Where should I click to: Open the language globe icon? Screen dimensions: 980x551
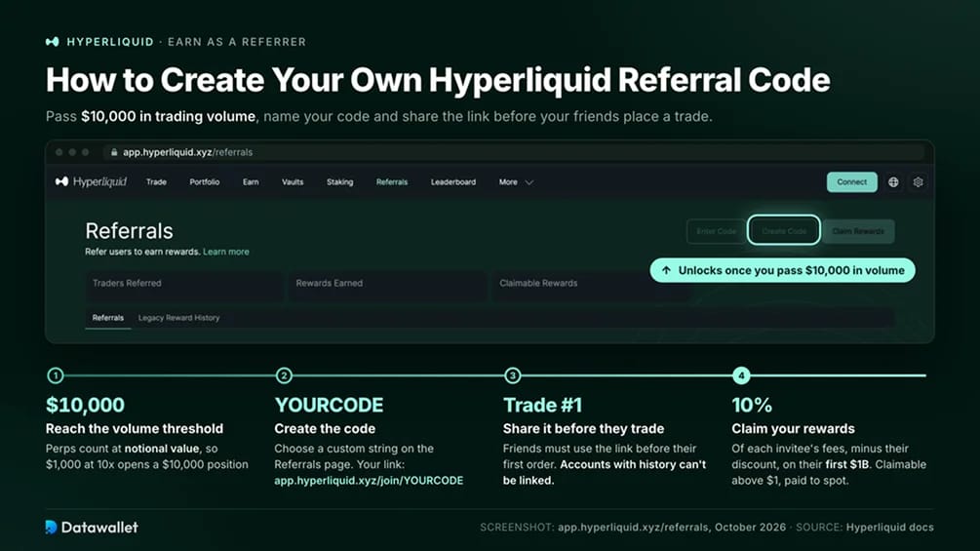[893, 182]
